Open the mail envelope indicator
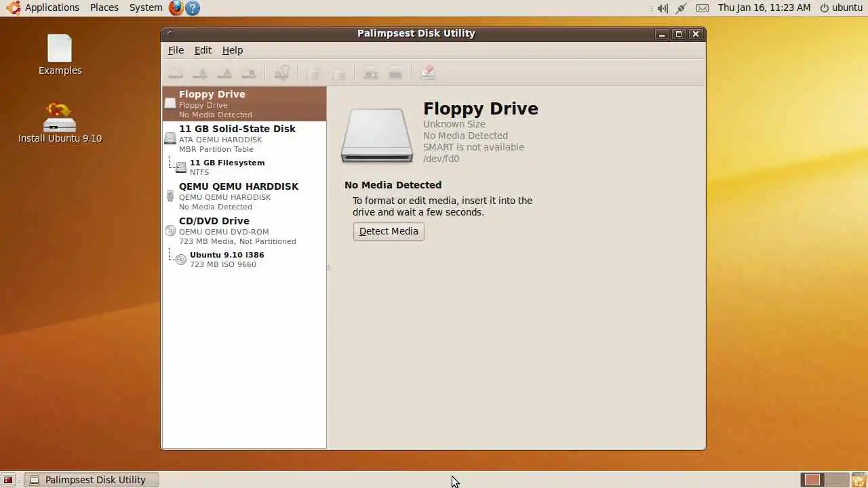This screenshot has height=488, width=868. [x=703, y=8]
